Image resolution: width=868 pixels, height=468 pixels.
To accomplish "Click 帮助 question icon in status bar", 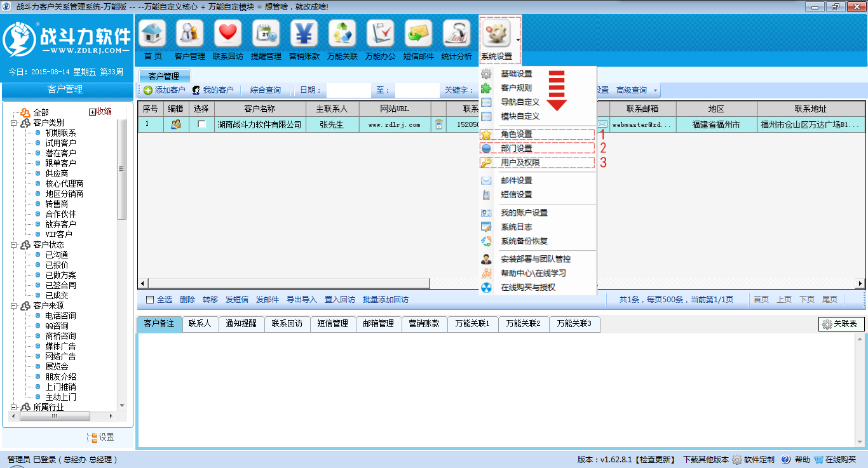I will [786, 460].
